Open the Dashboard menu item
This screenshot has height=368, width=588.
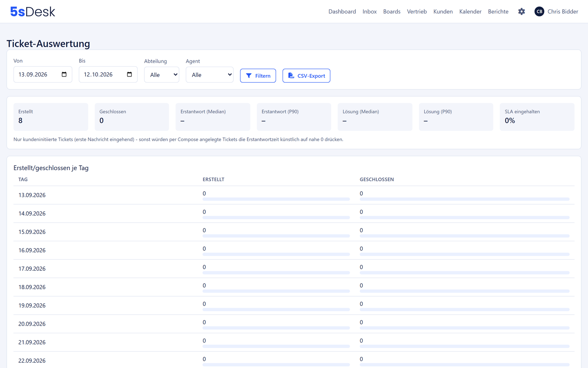click(x=342, y=11)
